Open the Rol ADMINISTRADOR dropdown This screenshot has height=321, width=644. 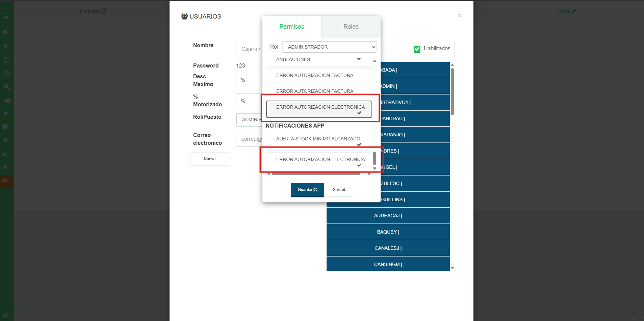coord(329,47)
